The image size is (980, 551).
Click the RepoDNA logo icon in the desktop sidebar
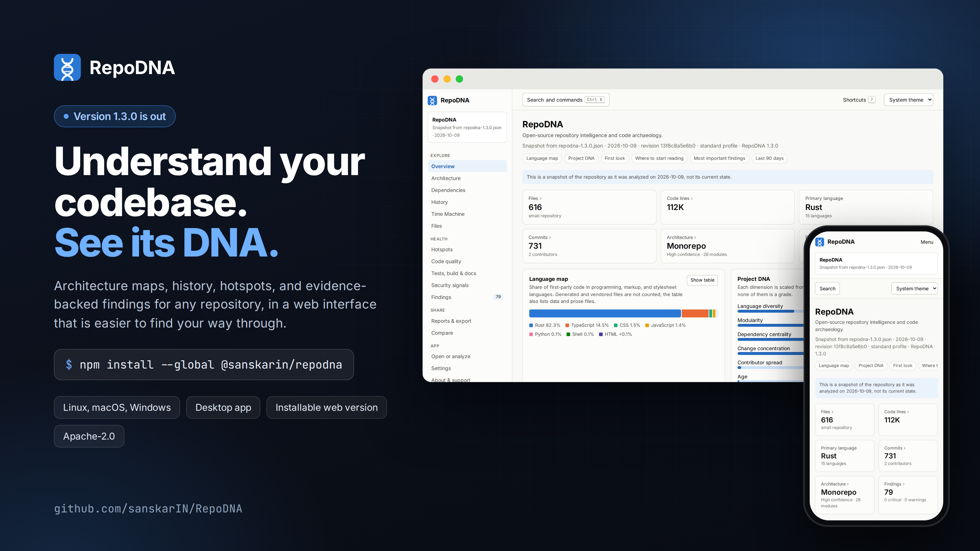(432, 100)
